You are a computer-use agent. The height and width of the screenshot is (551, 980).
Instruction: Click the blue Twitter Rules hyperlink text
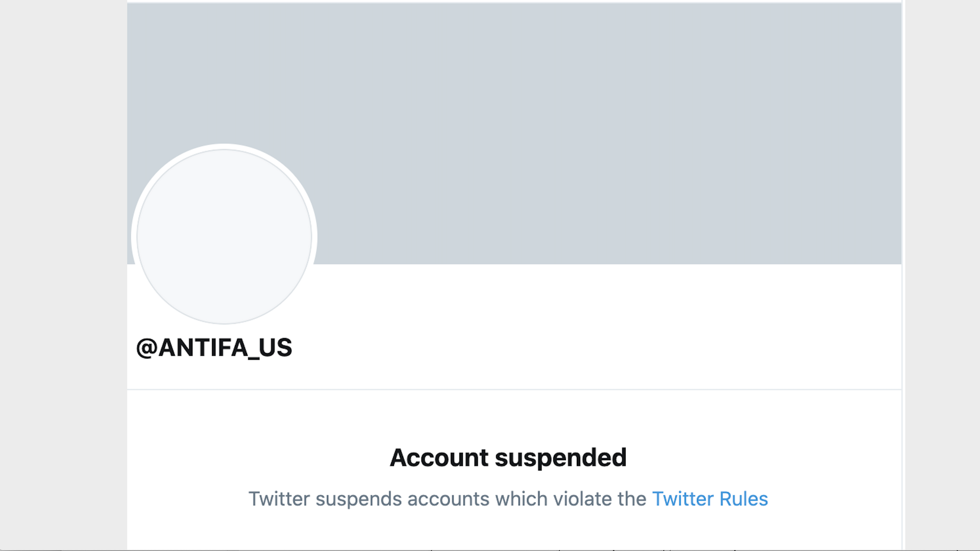tap(709, 499)
